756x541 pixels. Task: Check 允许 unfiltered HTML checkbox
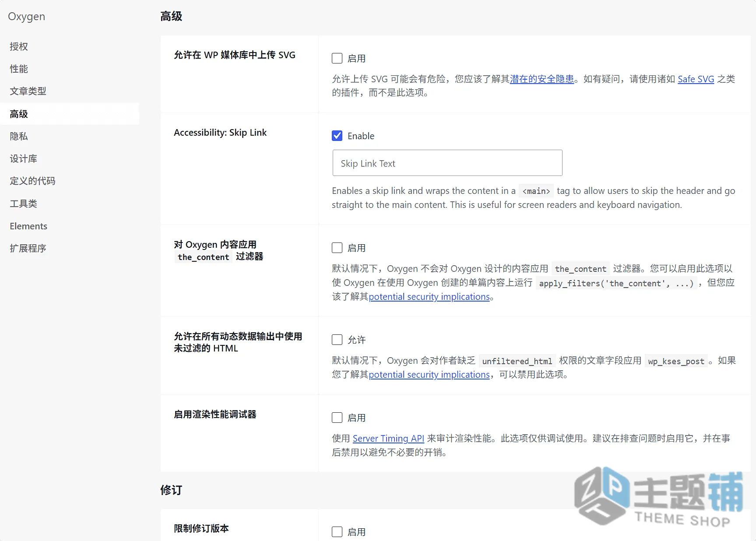pos(337,340)
